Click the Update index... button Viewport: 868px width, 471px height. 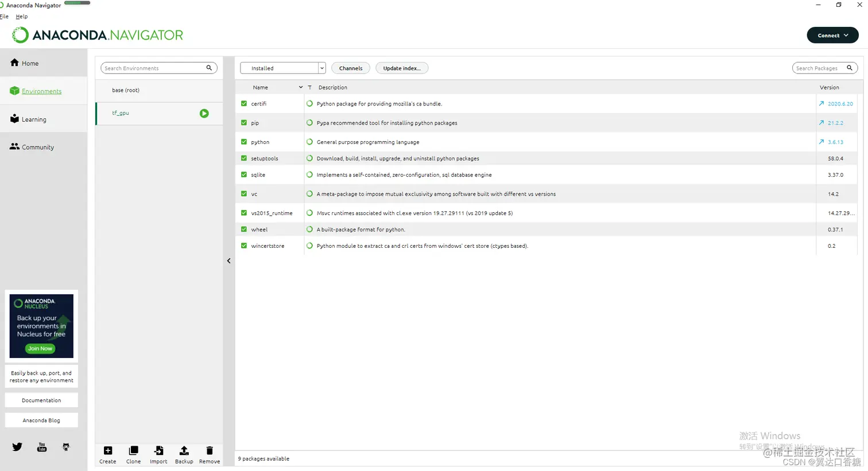[402, 68]
